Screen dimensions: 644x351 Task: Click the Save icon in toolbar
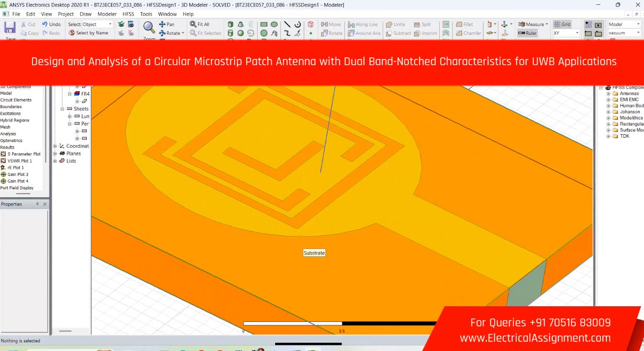pyautogui.click(x=10, y=28)
